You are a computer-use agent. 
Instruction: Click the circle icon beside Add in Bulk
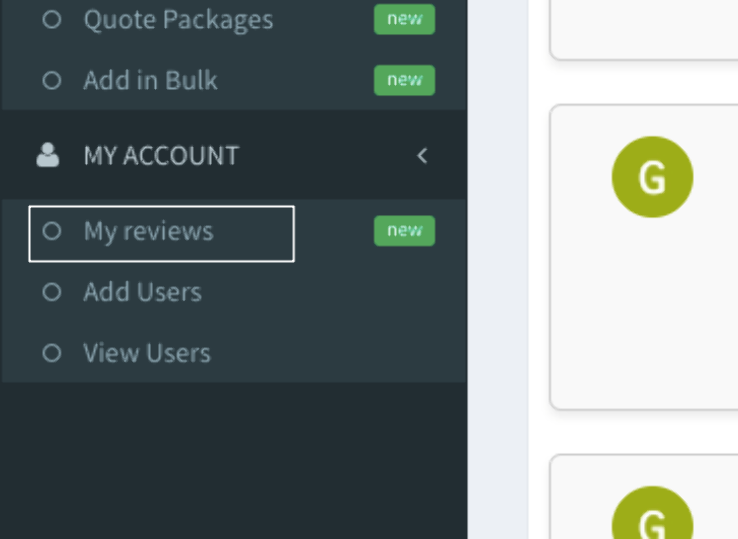click(52, 80)
